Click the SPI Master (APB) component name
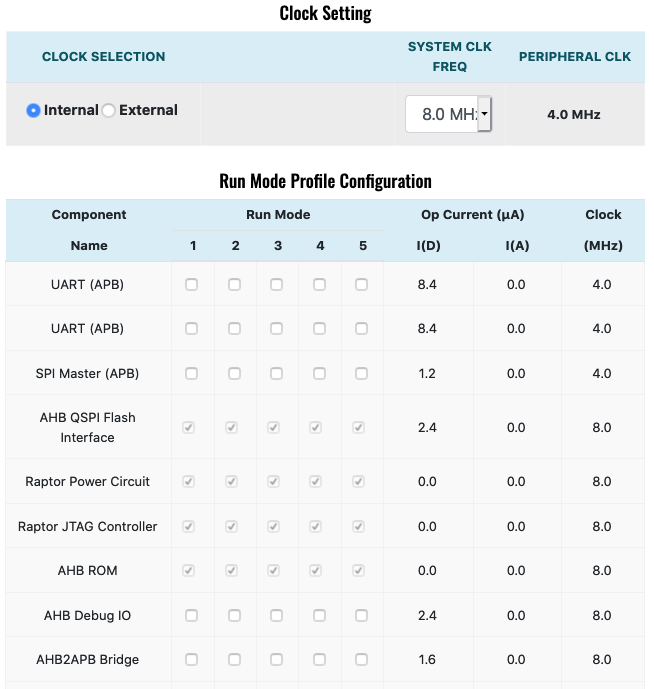This screenshot has width=654, height=689. tap(87, 374)
